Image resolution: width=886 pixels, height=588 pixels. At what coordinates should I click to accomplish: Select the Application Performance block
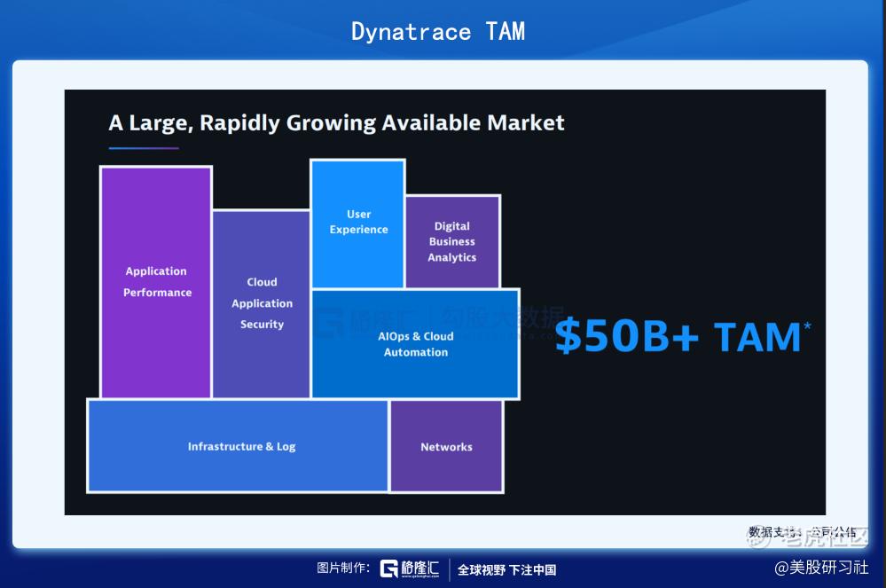coord(156,282)
